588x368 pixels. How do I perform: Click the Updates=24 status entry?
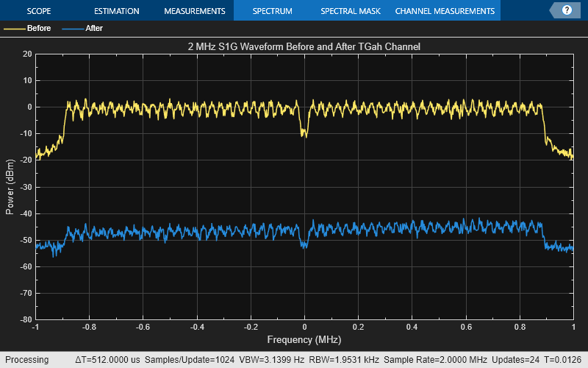click(516, 360)
